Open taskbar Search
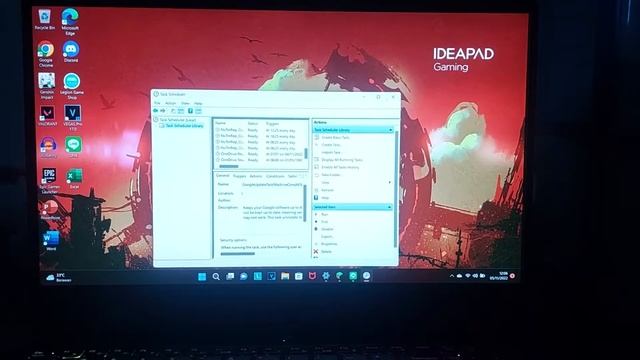640x360 pixels. coord(216,277)
